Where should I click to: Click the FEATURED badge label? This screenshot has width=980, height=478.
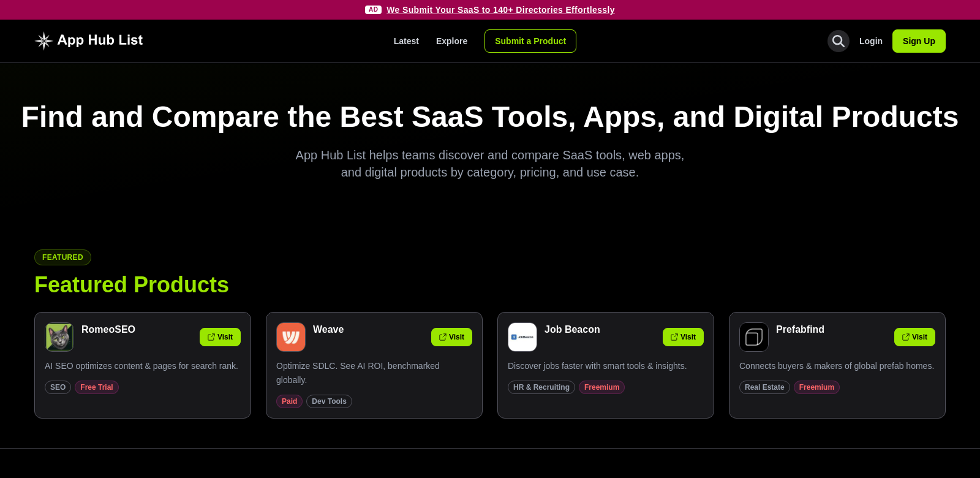click(x=62, y=257)
